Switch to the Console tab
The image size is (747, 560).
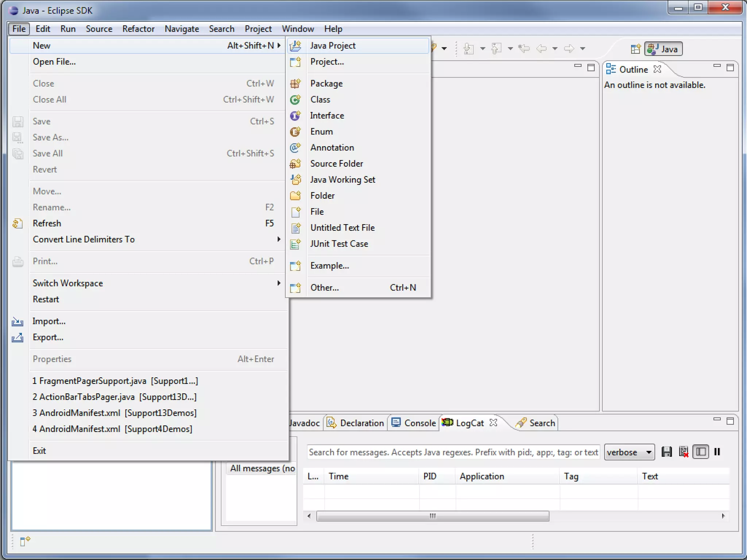(414, 423)
